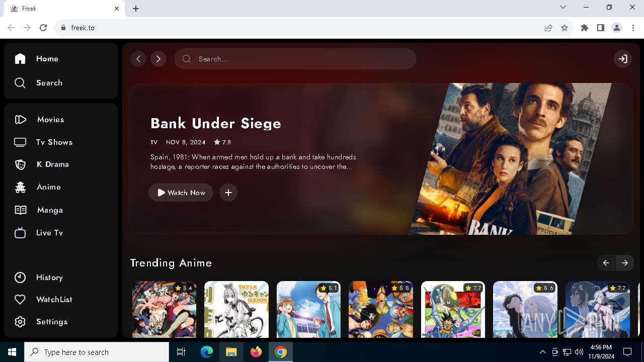This screenshot has height=362, width=644.
Task: Add Bank Under Siege with plus button
Action: tap(228, 193)
